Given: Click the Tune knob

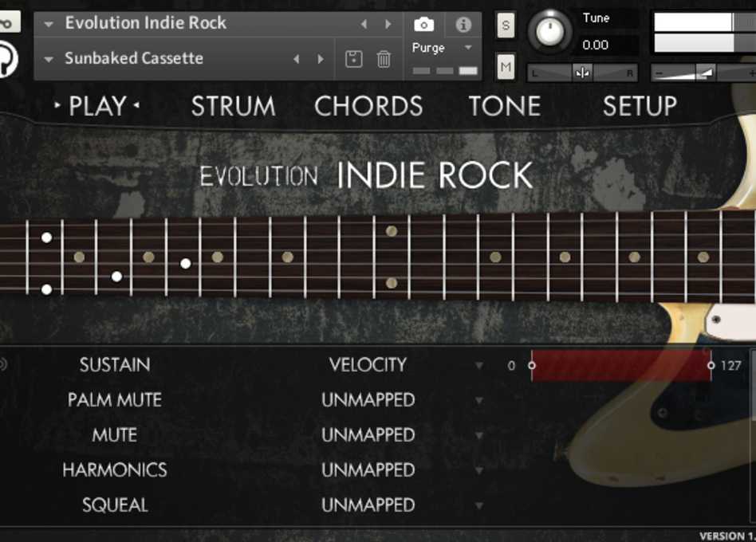Looking at the screenshot, I should click(x=550, y=31).
